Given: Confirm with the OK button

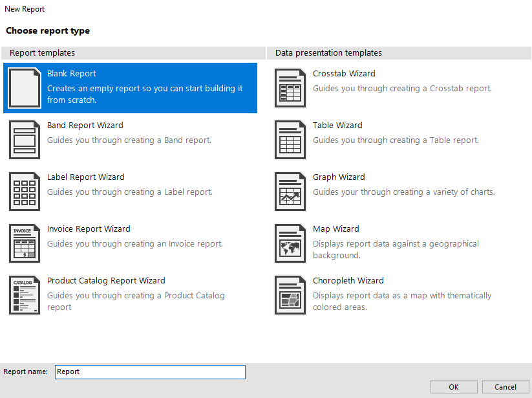Looking at the screenshot, I should (x=454, y=387).
